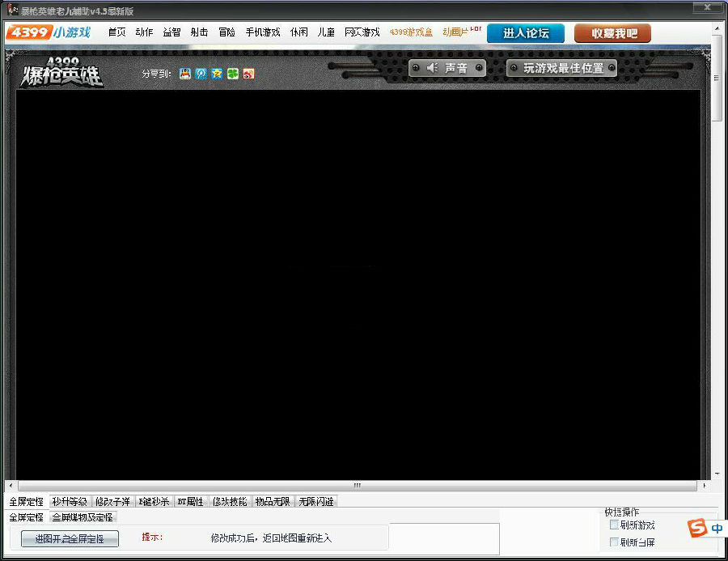Click the 4399小游戏 logo

coord(49,32)
